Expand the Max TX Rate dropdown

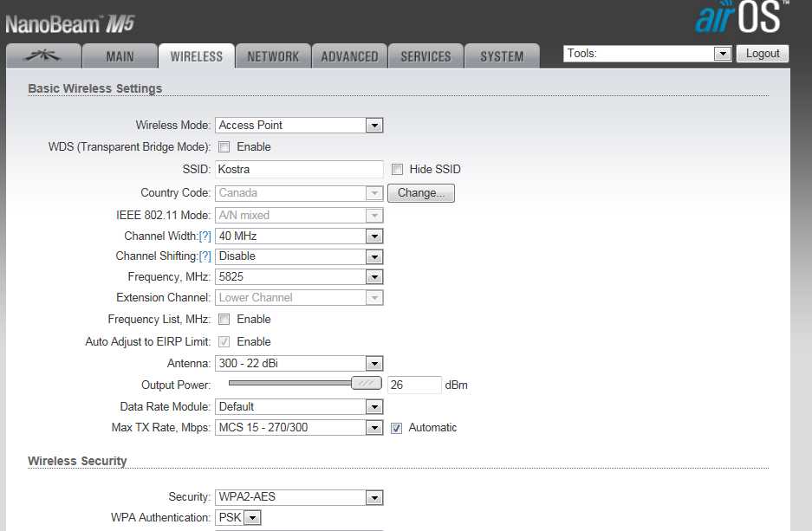(299, 428)
